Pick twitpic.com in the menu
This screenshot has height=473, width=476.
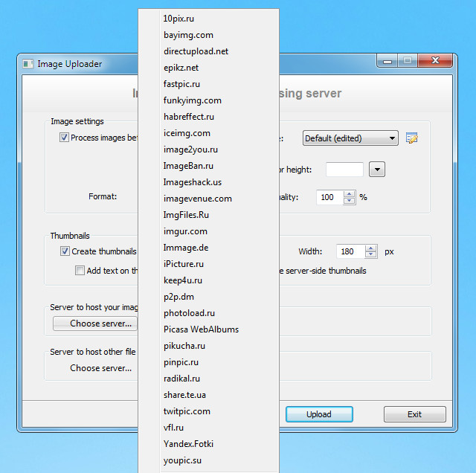[208, 412]
